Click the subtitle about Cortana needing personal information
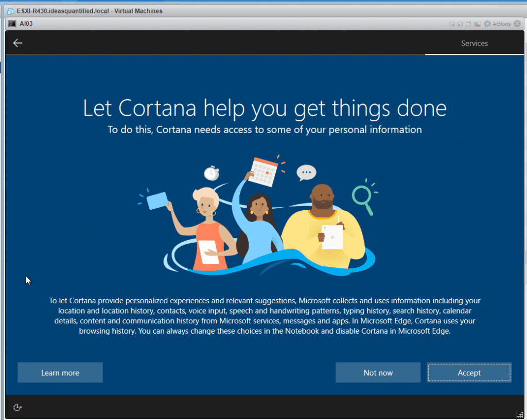This screenshot has width=527, height=420. point(265,130)
